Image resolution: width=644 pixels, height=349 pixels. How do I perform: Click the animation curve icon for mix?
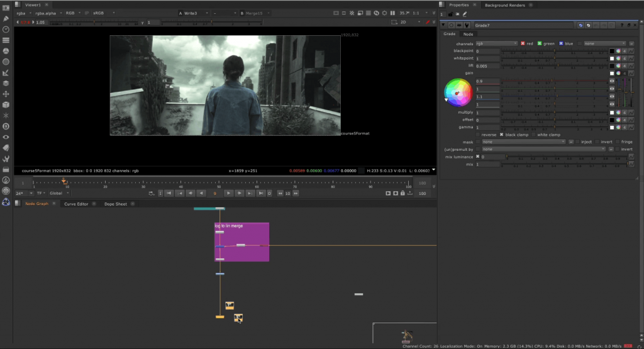[x=631, y=164]
